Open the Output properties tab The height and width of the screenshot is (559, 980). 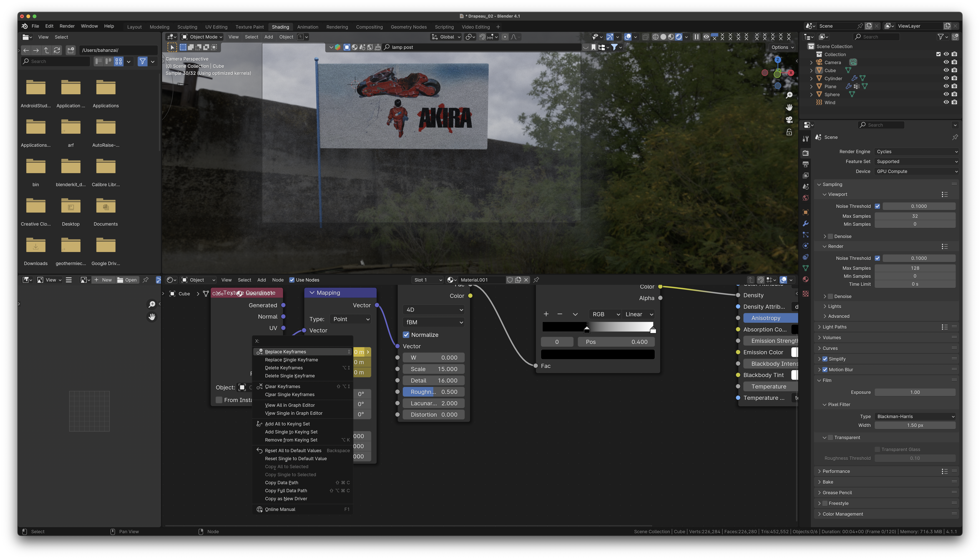(x=805, y=164)
